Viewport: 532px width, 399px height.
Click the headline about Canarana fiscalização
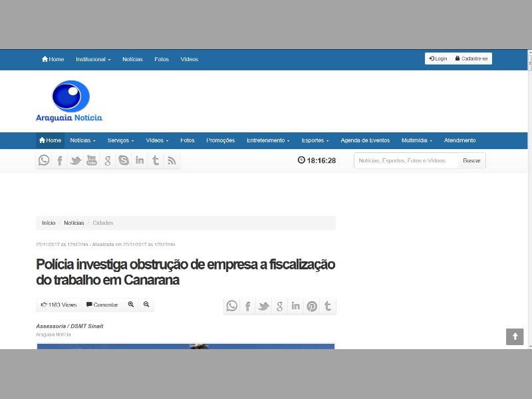[186, 272]
